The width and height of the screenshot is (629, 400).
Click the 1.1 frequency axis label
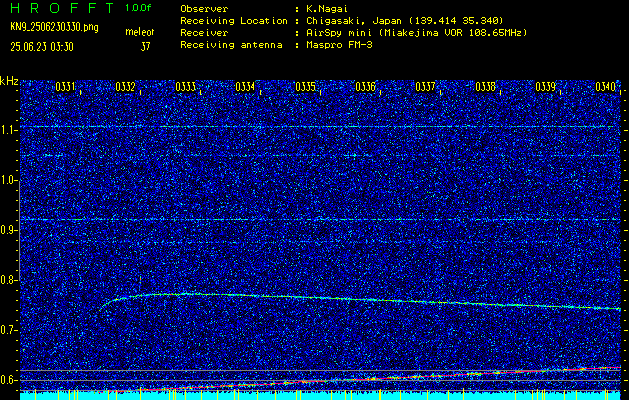9,131
